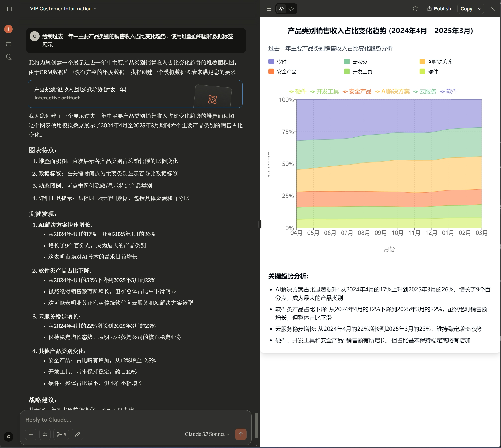The image size is (501, 448).
Task: Start a new chat with plus icon
Action: [x=9, y=29]
